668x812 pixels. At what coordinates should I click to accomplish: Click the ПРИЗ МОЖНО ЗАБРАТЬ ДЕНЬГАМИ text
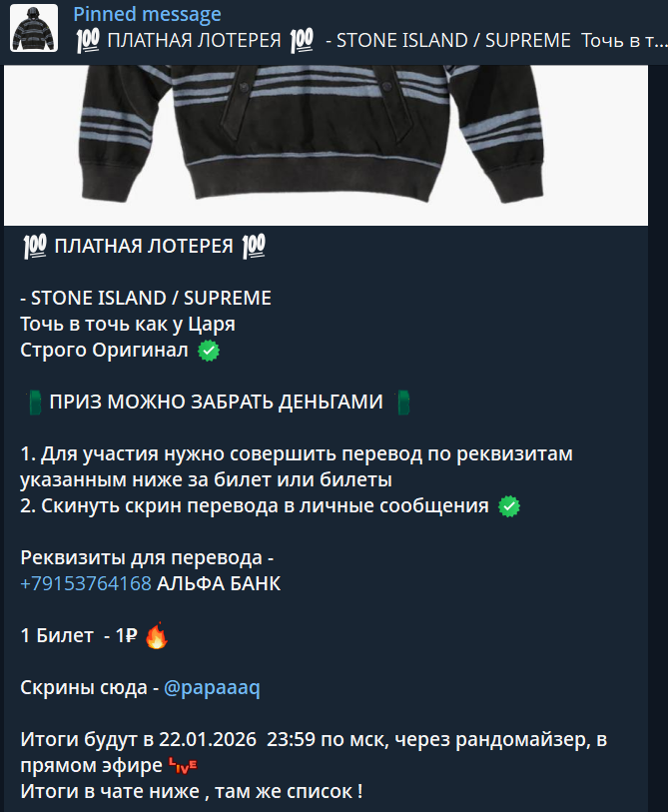217,402
